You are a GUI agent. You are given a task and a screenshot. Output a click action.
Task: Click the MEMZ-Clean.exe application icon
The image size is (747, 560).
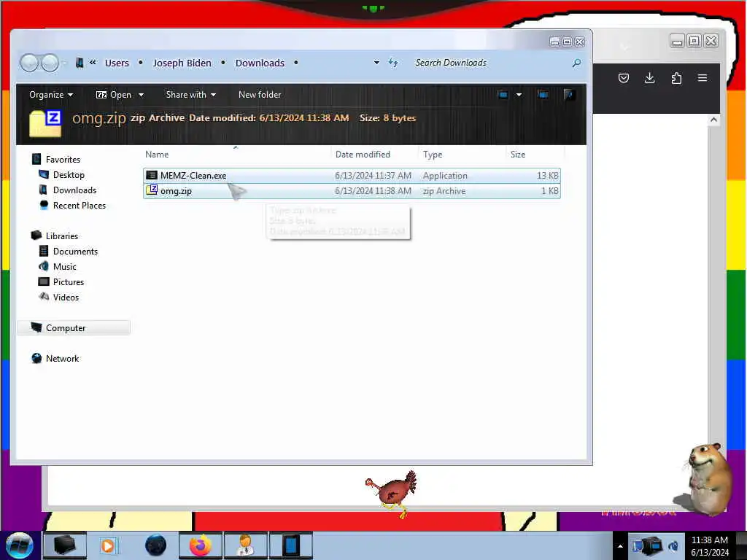[152, 175]
